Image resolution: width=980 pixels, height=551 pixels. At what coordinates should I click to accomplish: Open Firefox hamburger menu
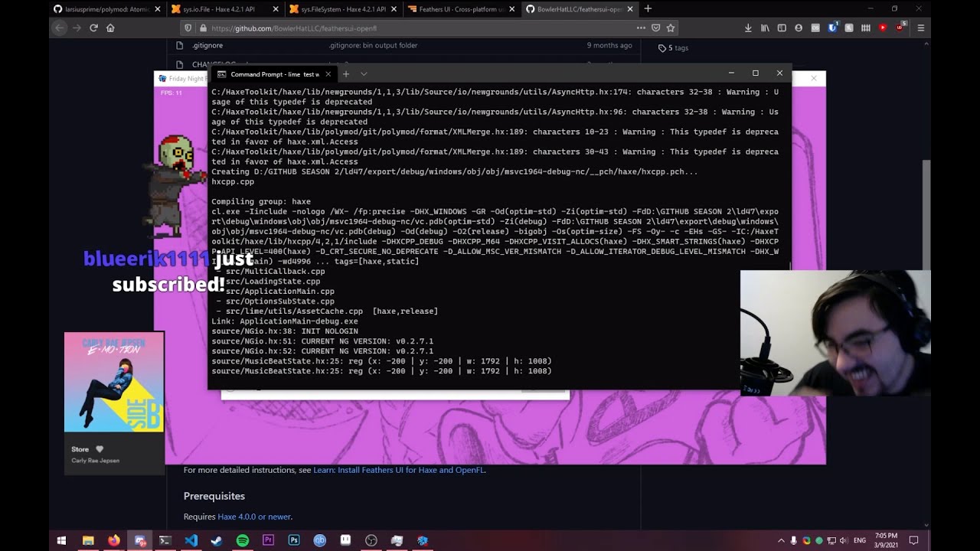point(920,28)
